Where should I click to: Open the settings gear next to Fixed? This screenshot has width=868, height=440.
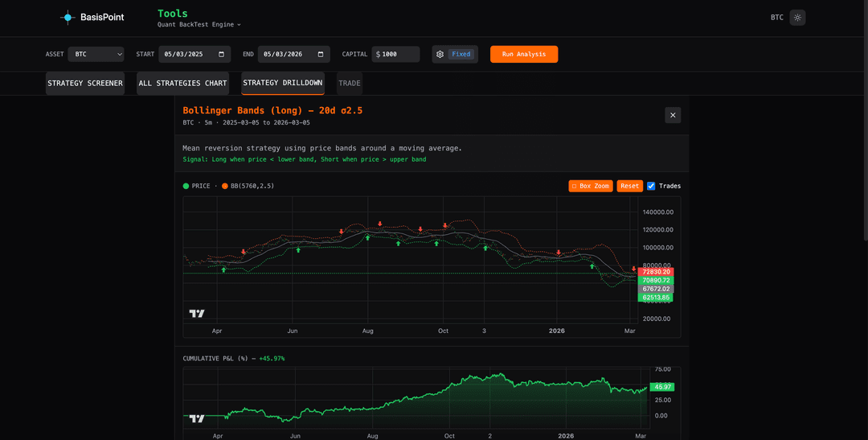point(440,55)
